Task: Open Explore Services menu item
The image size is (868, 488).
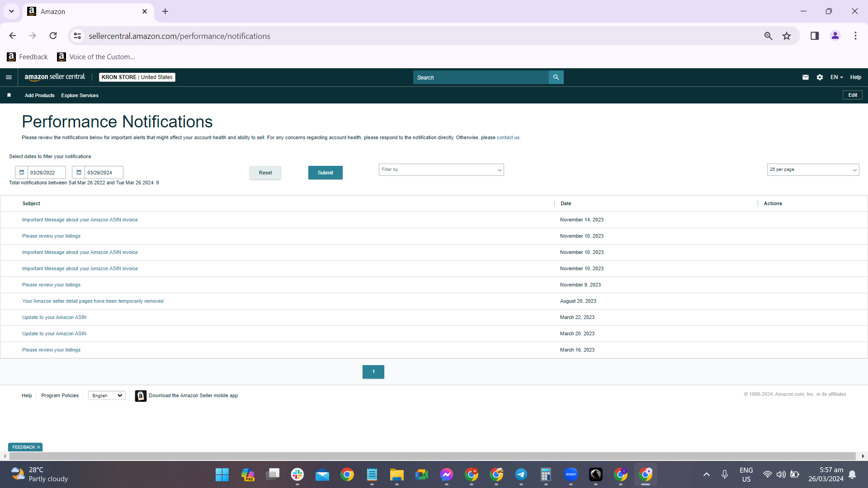Action: (80, 95)
